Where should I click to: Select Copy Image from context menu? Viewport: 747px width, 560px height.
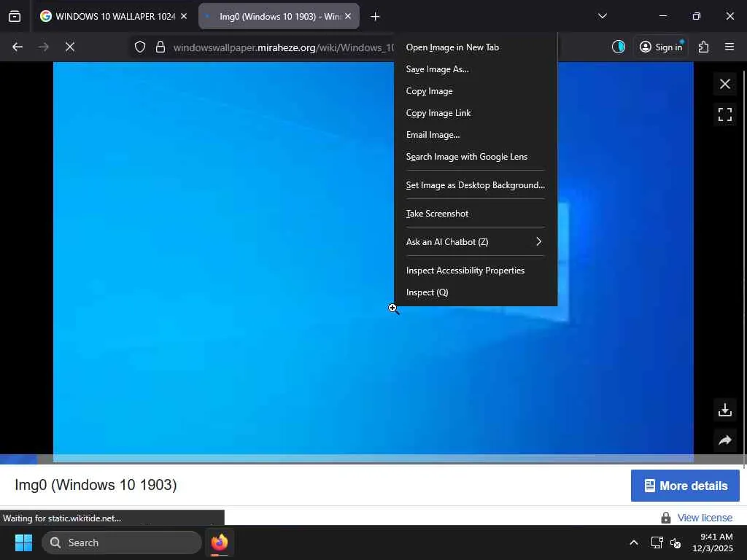[476, 91]
